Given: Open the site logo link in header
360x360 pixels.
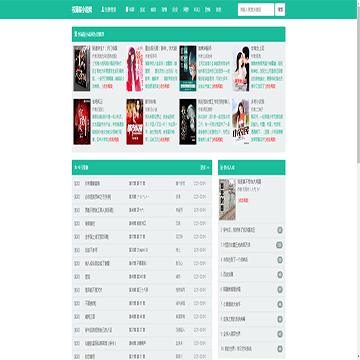Looking at the screenshot, I should click(82, 10).
